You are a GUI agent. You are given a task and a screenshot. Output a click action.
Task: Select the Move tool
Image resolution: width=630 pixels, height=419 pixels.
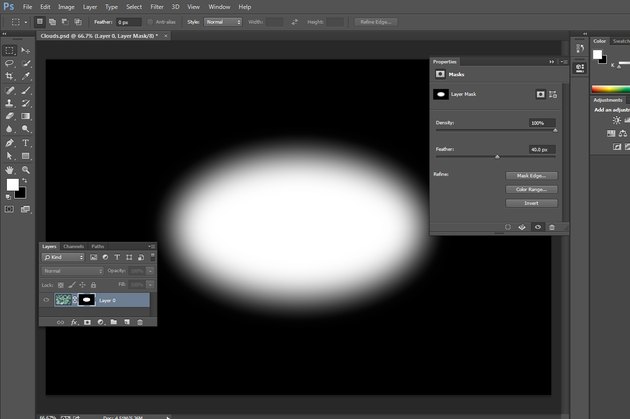[x=26, y=50]
